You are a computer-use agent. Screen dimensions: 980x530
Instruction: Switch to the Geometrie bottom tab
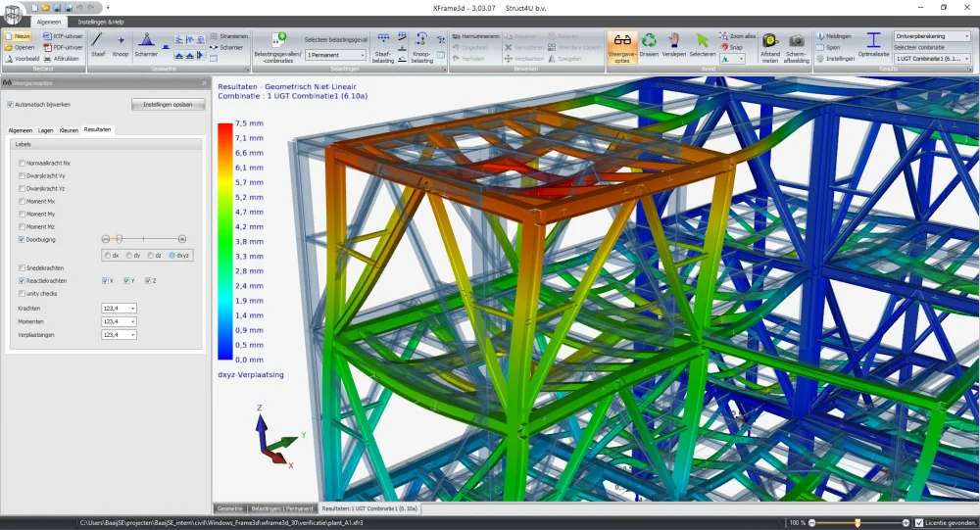point(229,508)
